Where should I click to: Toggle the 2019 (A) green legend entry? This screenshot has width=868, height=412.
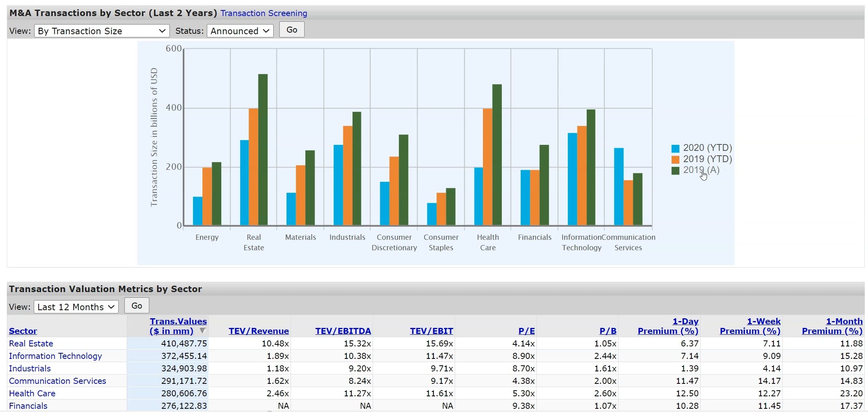(x=701, y=170)
